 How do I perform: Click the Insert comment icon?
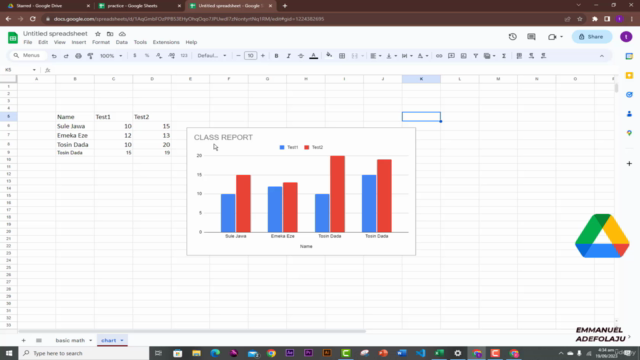click(x=451, y=56)
